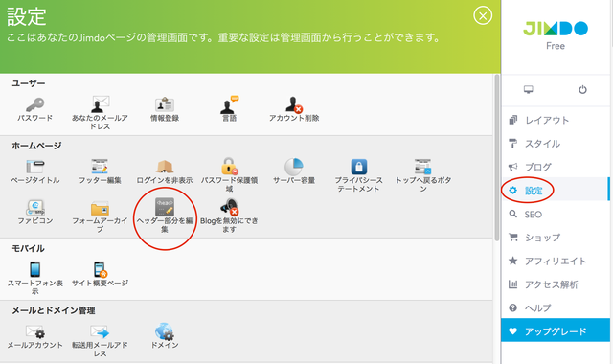This screenshot has width=613, height=364.
Task: Click the Jimdo logo
Action: click(556, 29)
